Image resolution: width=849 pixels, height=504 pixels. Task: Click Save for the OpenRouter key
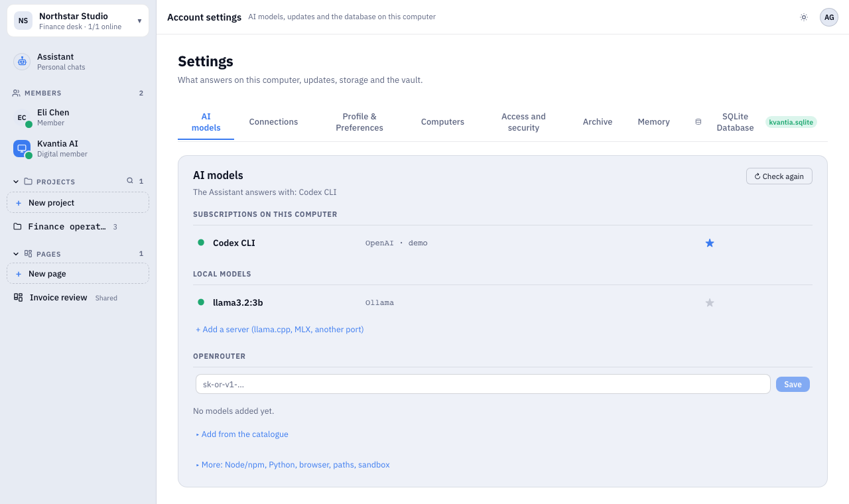point(793,384)
